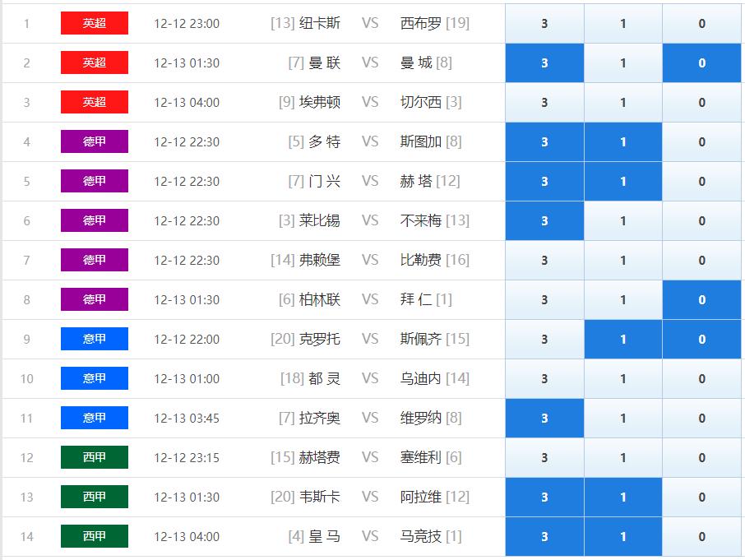This screenshot has height=560, width=745.
Task: Deselect away win 0 for 柏林联 vs 拜仁
Action: click(701, 299)
